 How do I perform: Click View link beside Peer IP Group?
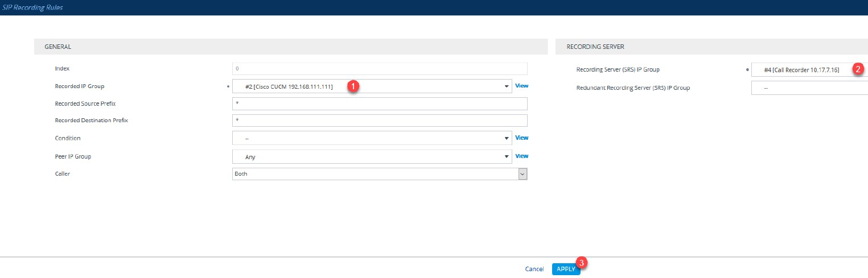pos(521,156)
